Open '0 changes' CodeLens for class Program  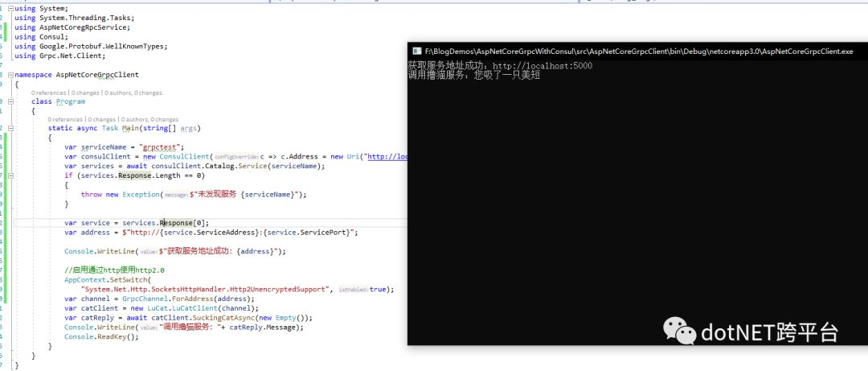click(x=84, y=93)
